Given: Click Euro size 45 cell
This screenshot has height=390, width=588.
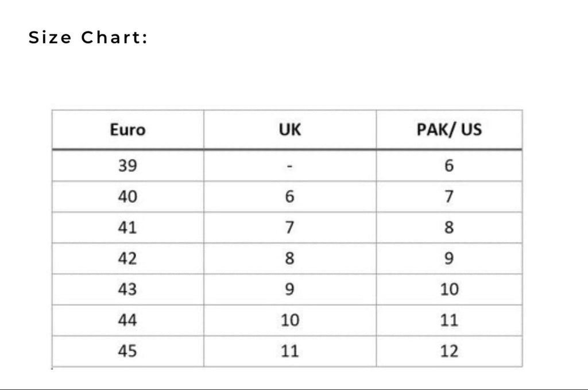Looking at the screenshot, I should [127, 350].
